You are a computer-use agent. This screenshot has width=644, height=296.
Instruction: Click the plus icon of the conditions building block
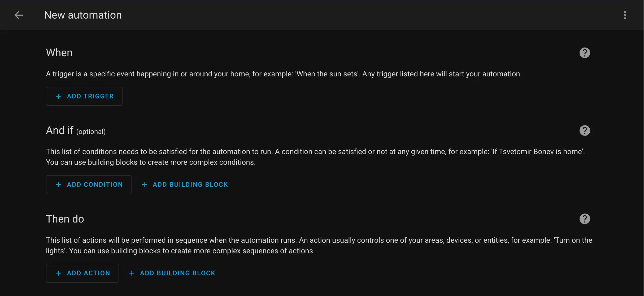(x=144, y=185)
